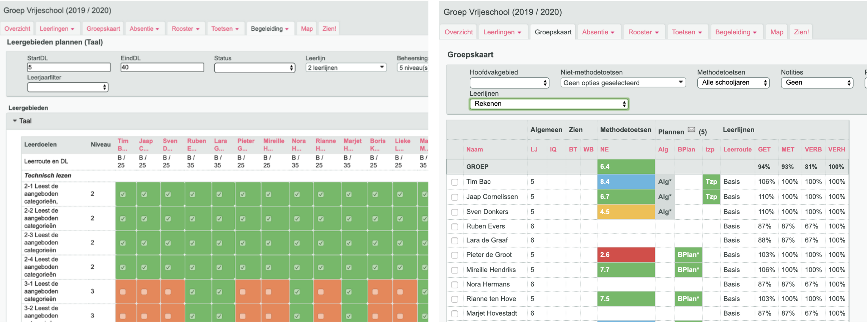This screenshot has height=322, width=868.
Task: Select the checkbox for Tim Bac
Action: pos(455,182)
